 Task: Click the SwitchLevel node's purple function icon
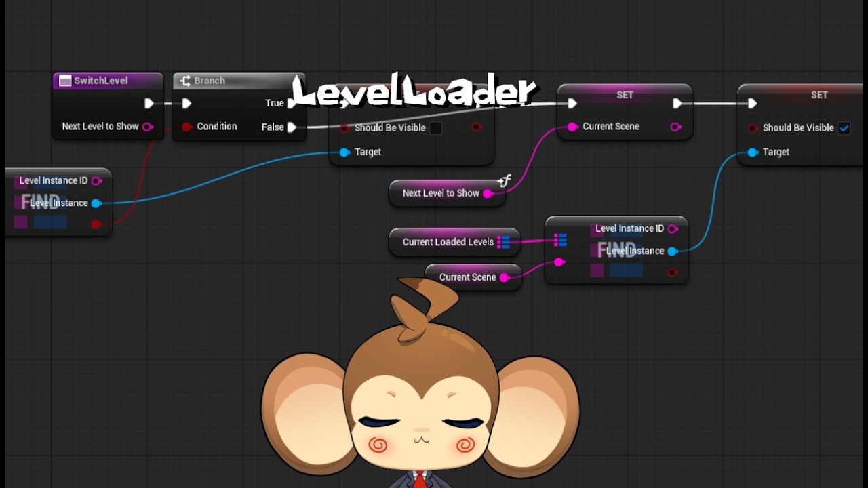(65, 81)
